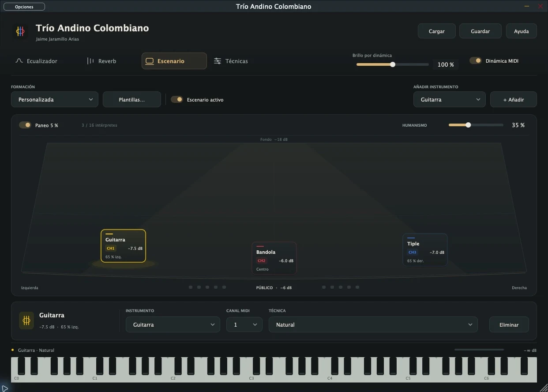Click the C3 label under the keyboard

(x=251, y=378)
